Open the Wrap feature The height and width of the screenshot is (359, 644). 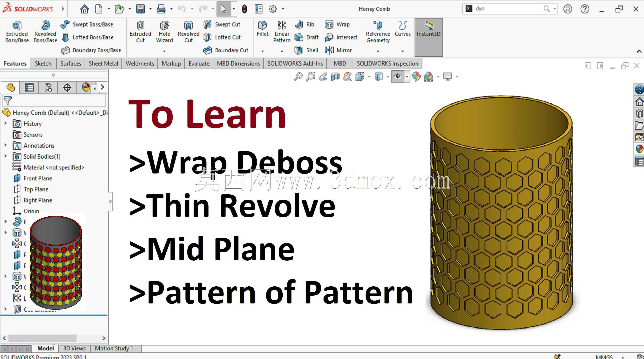(337, 24)
